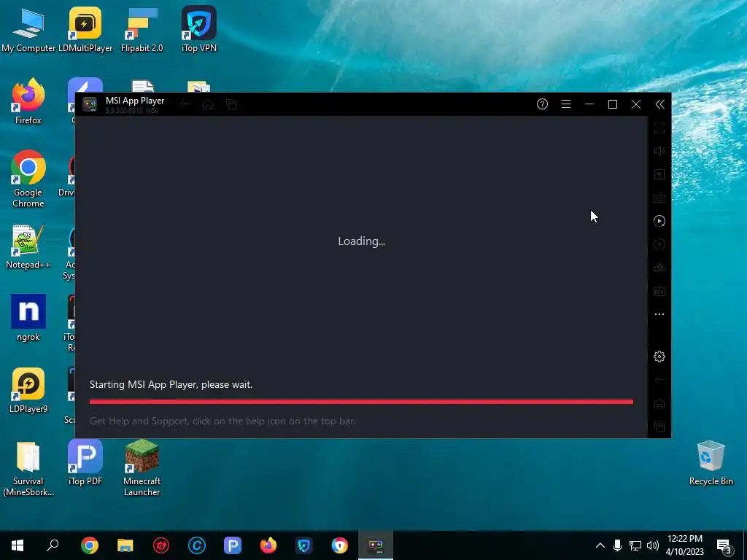Click the top bar back arrow

click(x=185, y=104)
